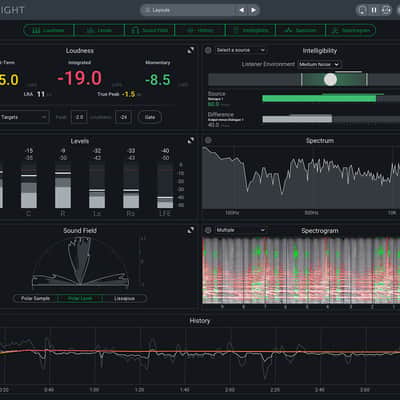Click the History loudness graph
Image resolution: width=400 pixels, height=400 pixels.
200,355
